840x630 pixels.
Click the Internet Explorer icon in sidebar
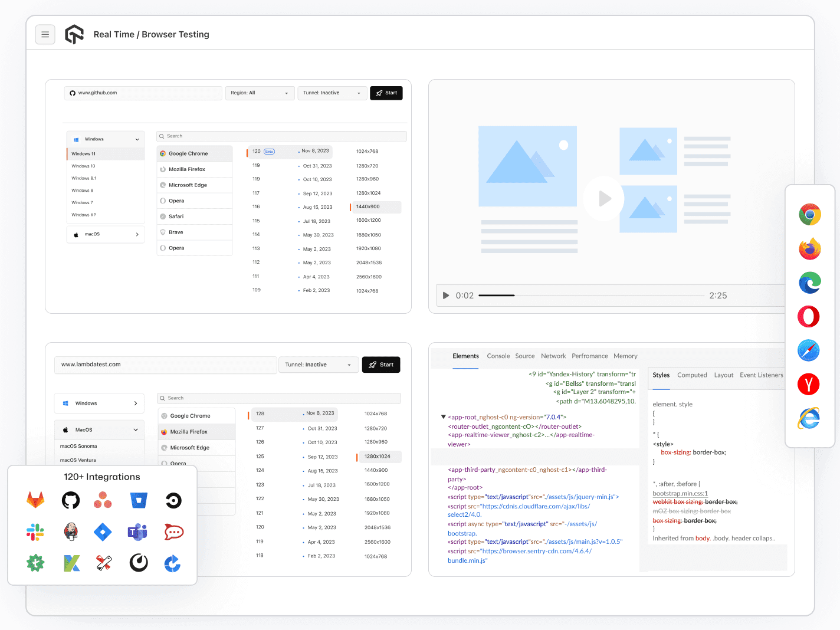point(809,418)
